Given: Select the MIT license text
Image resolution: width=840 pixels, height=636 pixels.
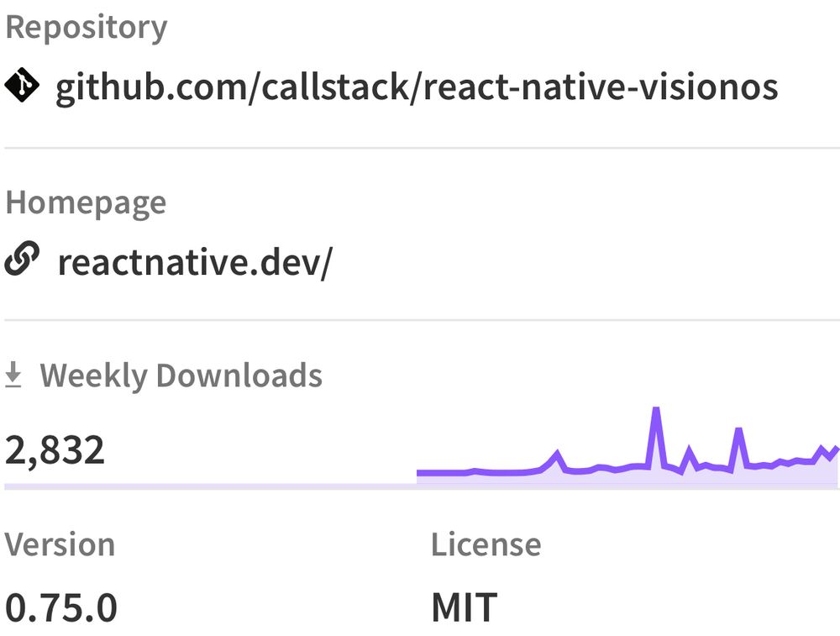Looking at the screenshot, I should point(464,607).
